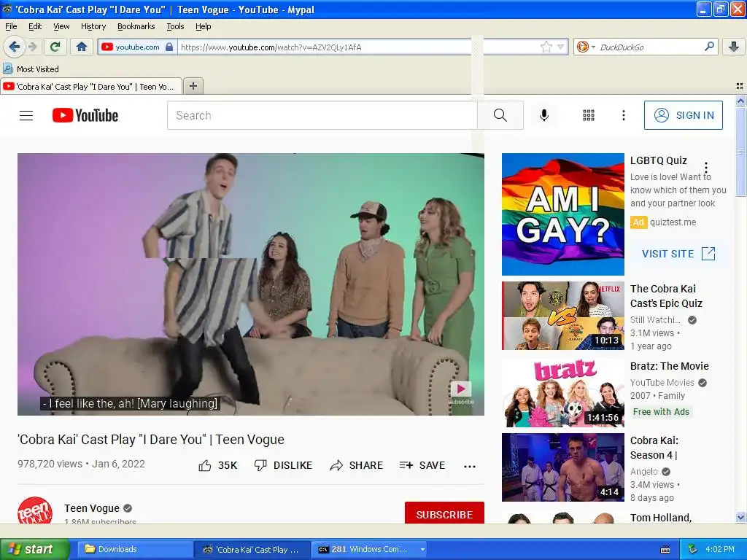Switch to Downloads taskbar window
The height and width of the screenshot is (560, 747).
pos(134,549)
